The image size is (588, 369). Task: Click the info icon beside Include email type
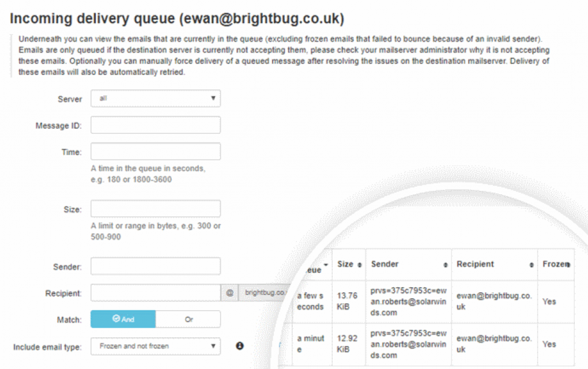(240, 346)
